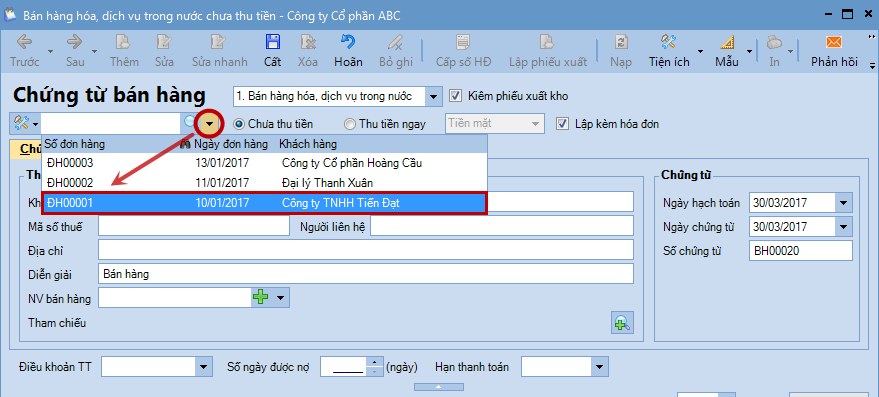
Task: Increase Số ngày được nợ stepper
Action: tap(374, 362)
